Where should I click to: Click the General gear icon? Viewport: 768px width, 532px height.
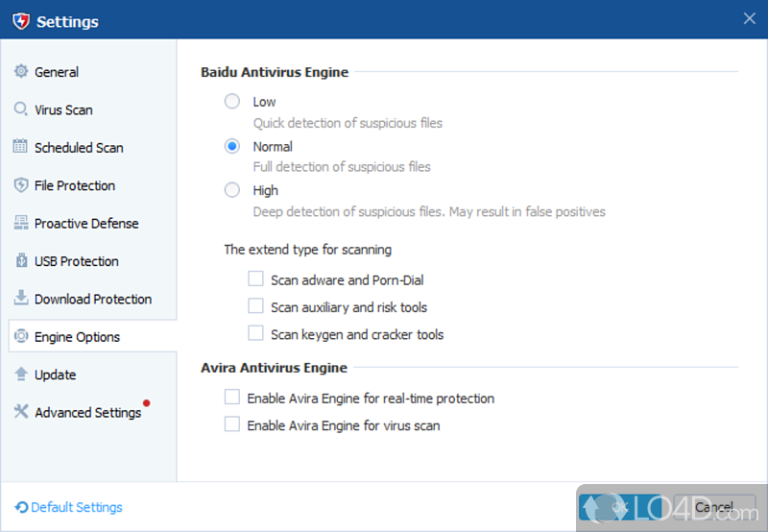[21, 72]
